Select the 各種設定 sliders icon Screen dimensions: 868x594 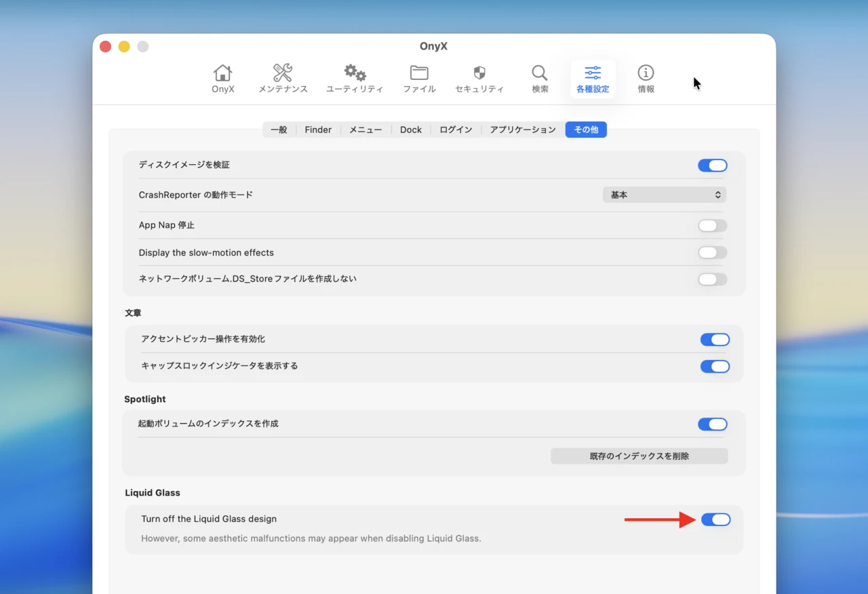593,73
